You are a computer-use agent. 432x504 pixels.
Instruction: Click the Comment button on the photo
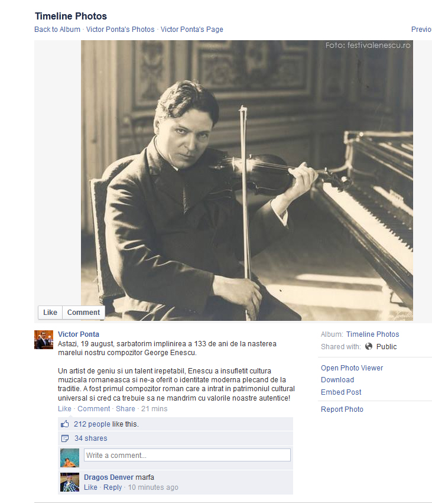83,313
